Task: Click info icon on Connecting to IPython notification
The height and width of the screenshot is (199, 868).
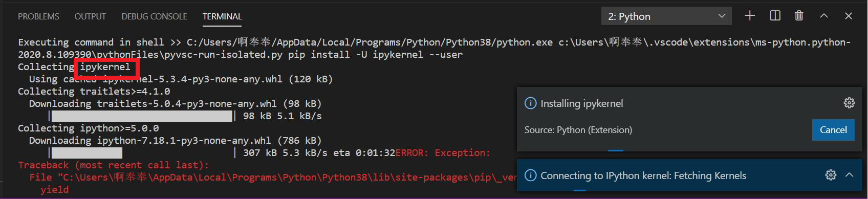Action: (531, 175)
